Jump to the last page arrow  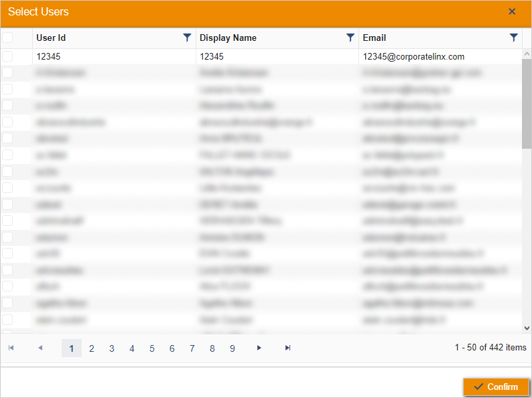click(288, 348)
